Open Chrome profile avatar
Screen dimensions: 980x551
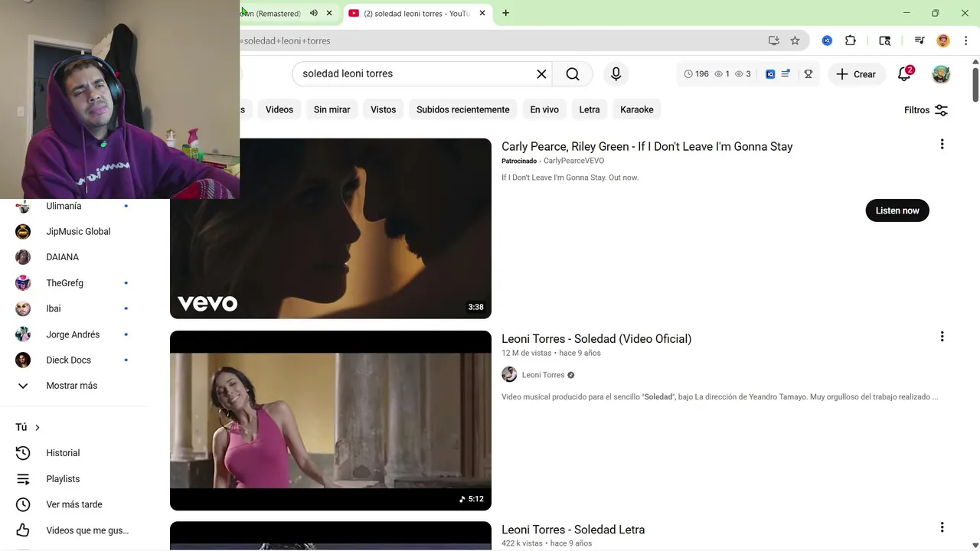(x=943, y=41)
